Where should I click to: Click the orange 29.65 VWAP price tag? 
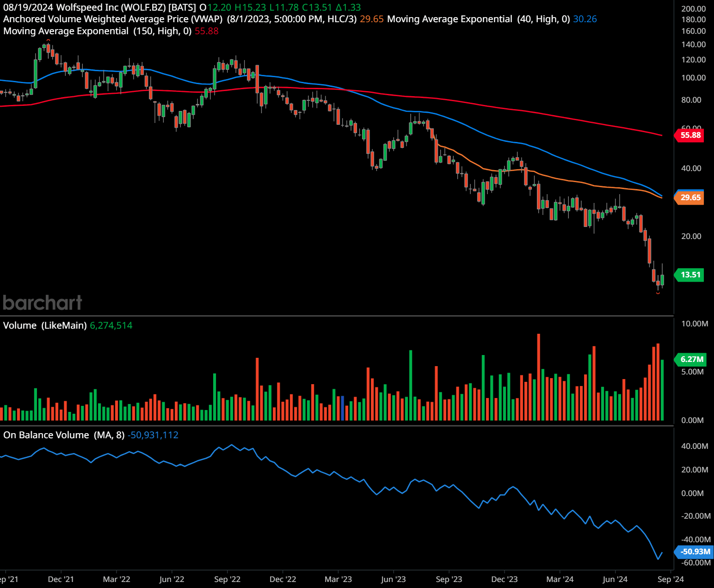coord(689,197)
